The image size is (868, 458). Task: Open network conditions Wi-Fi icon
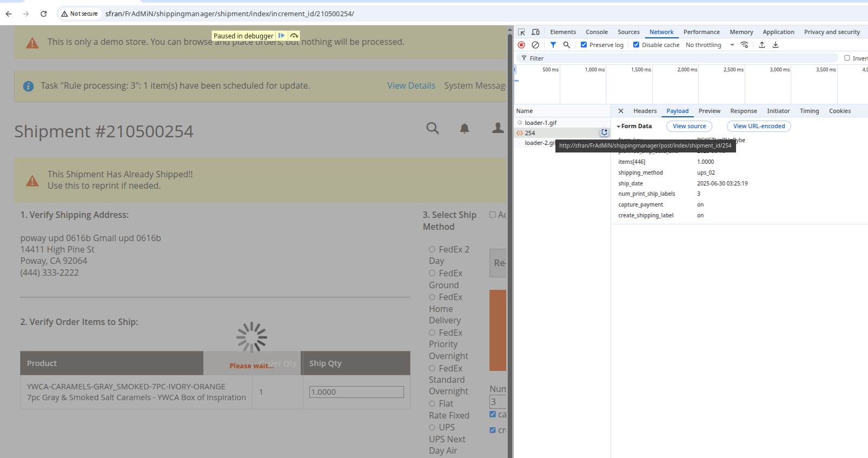(x=745, y=45)
